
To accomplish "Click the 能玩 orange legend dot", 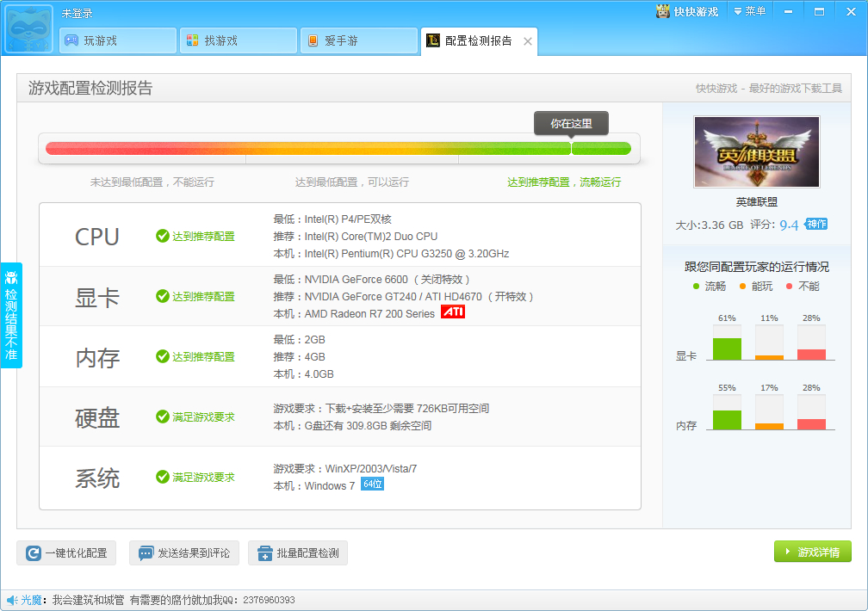I will click(x=743, y=286).
